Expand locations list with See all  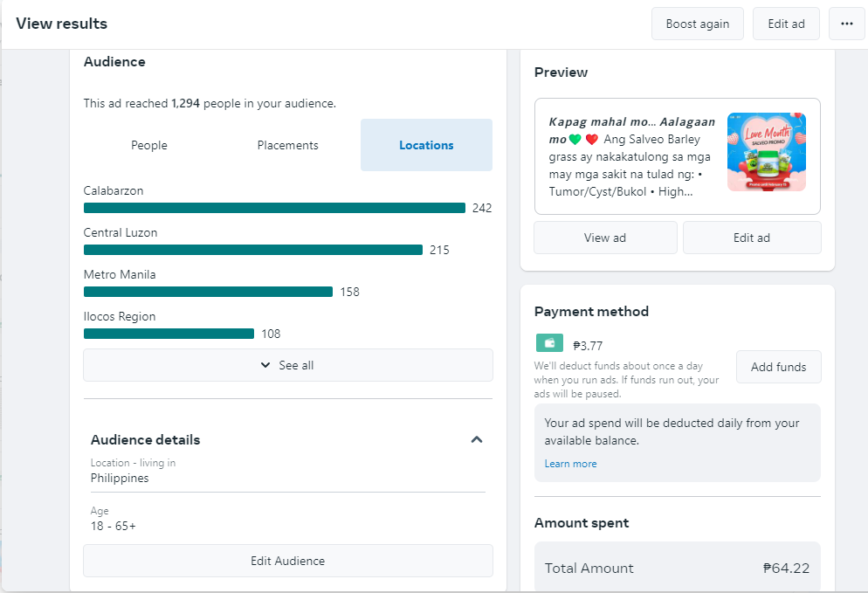288,365
